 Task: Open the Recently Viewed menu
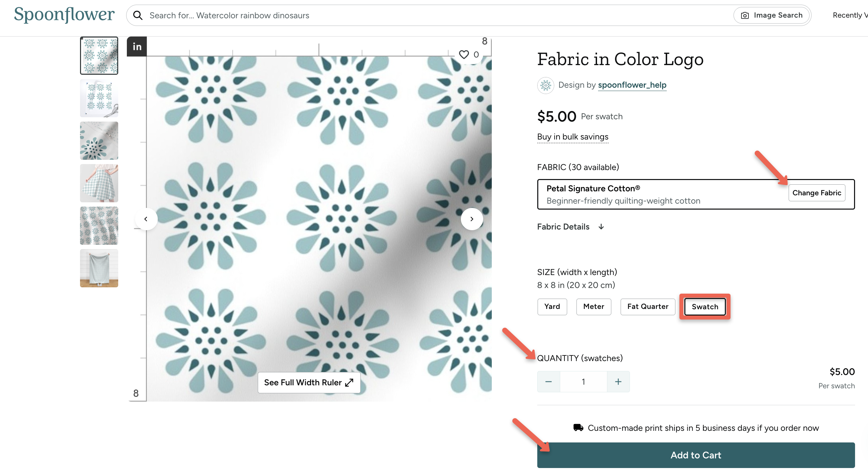point(849,15)
